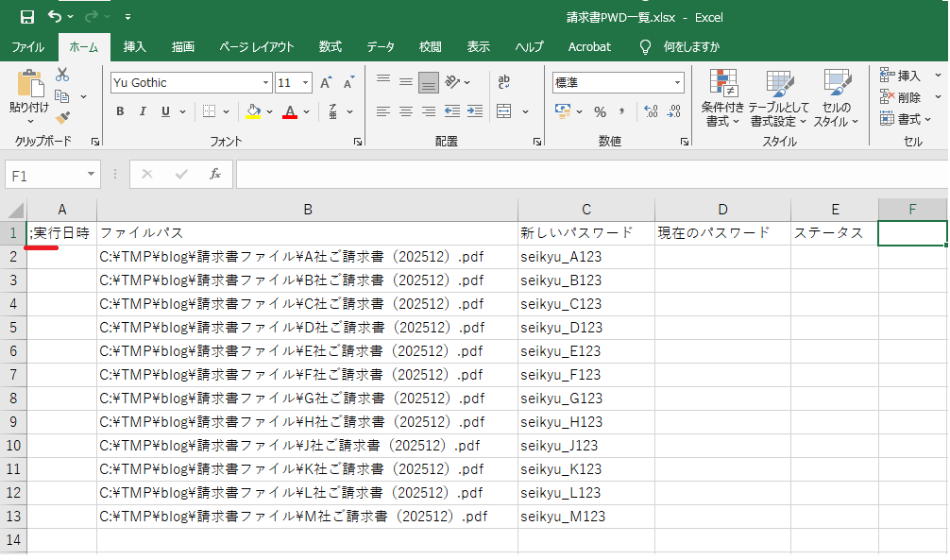
Task: Toggle Bold formatting
Action: point(120,111)
